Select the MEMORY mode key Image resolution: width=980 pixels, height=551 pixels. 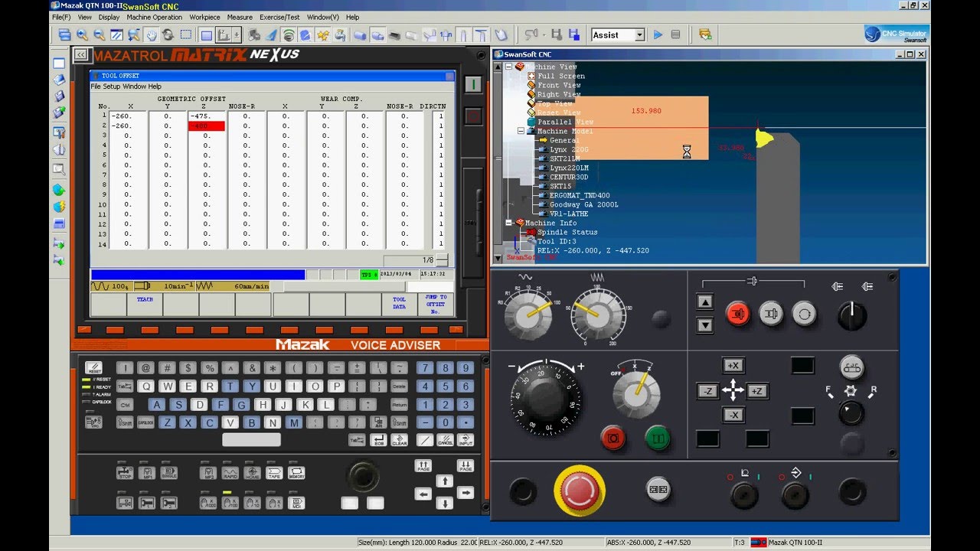pyautogui.click(x=296, y=474)
